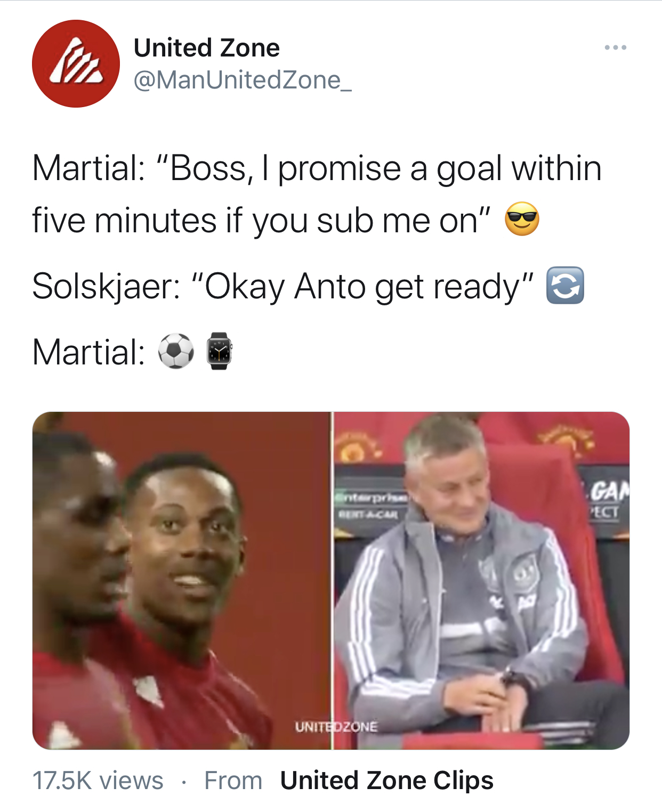Click the soccer ball emoji
This screenshot has height=812, width=662.
[x=176, y=351]
